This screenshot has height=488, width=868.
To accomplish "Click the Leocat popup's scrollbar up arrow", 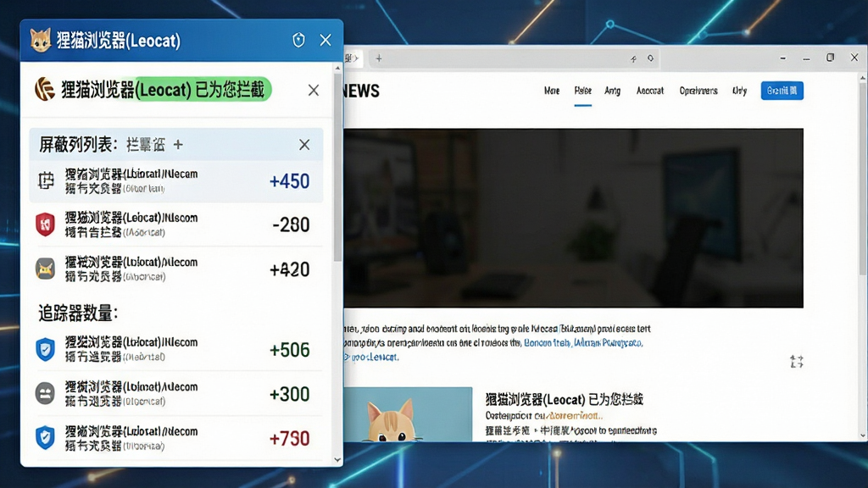I will (337, 68).
